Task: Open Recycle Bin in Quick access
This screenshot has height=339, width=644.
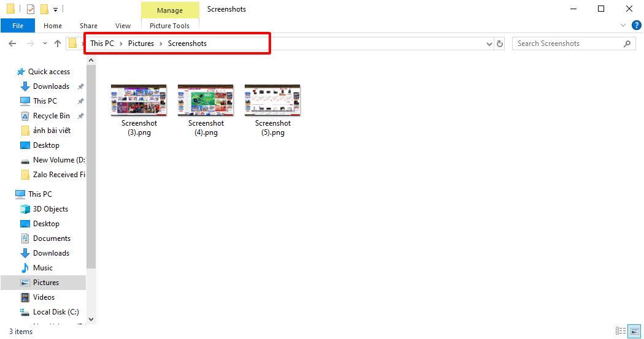Action: [x=52, y=116]
